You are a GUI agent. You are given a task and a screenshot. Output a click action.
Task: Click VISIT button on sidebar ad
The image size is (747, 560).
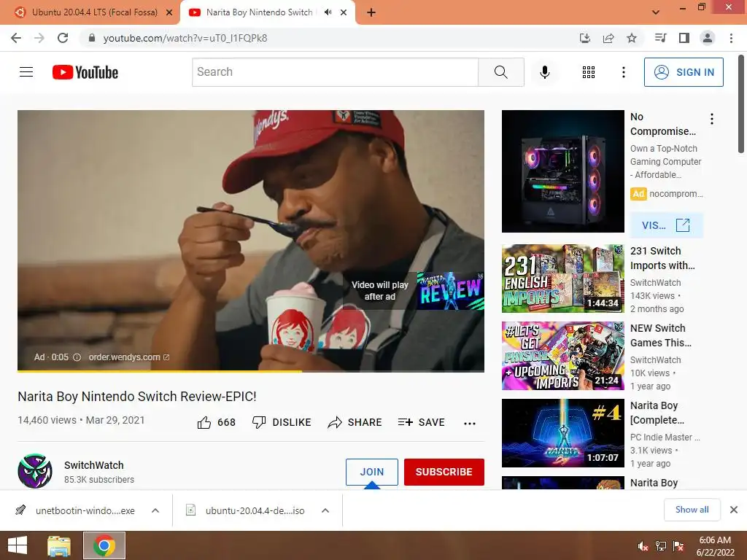click(x=666, y=225)
